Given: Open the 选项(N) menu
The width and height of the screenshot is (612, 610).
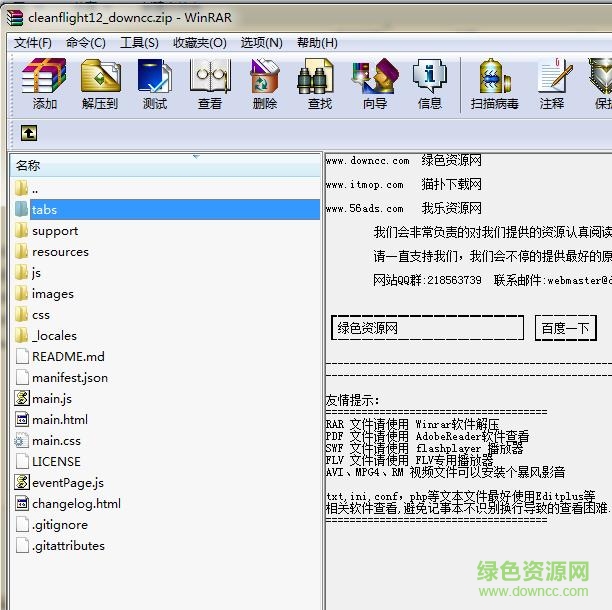Looking at the screenshot, I should pyautogui.click(x=262, y=43).
